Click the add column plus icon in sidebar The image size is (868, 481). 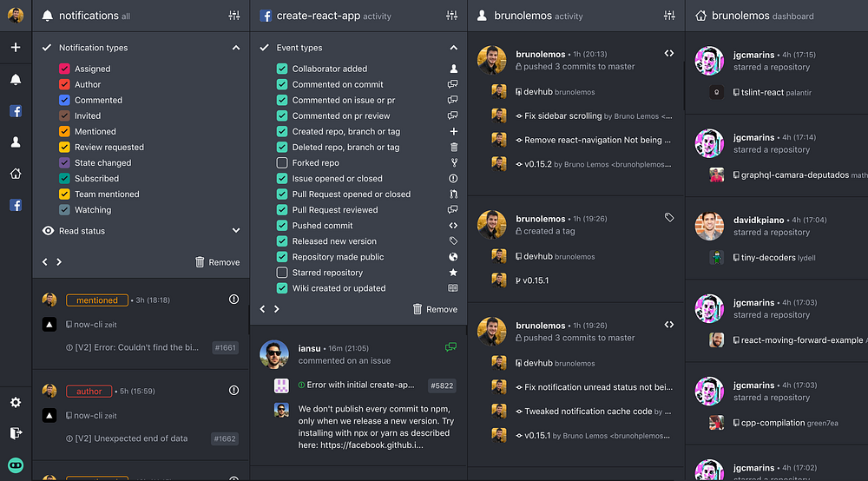click(16, 48)
